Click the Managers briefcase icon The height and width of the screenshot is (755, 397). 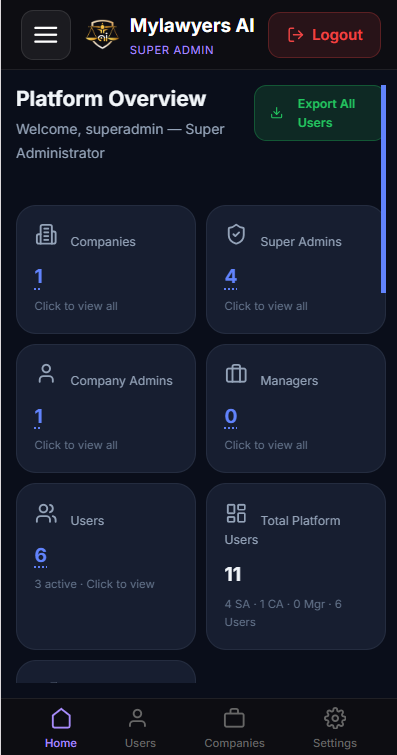236,374
